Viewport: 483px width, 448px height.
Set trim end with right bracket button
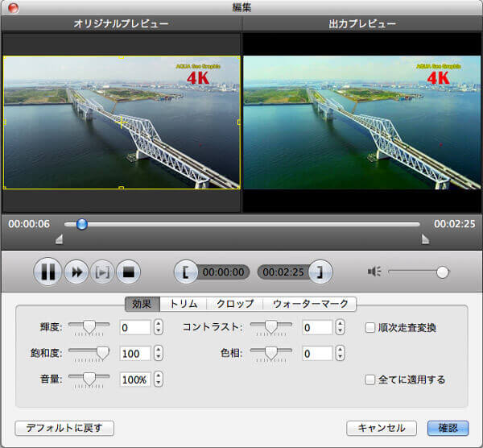tap(320, 272)
